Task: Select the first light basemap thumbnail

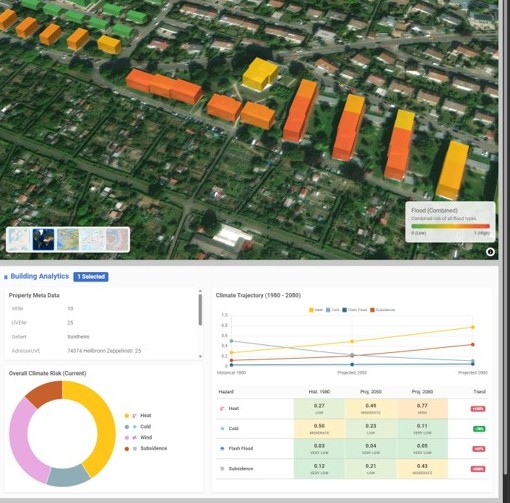Action: (19, 239)
